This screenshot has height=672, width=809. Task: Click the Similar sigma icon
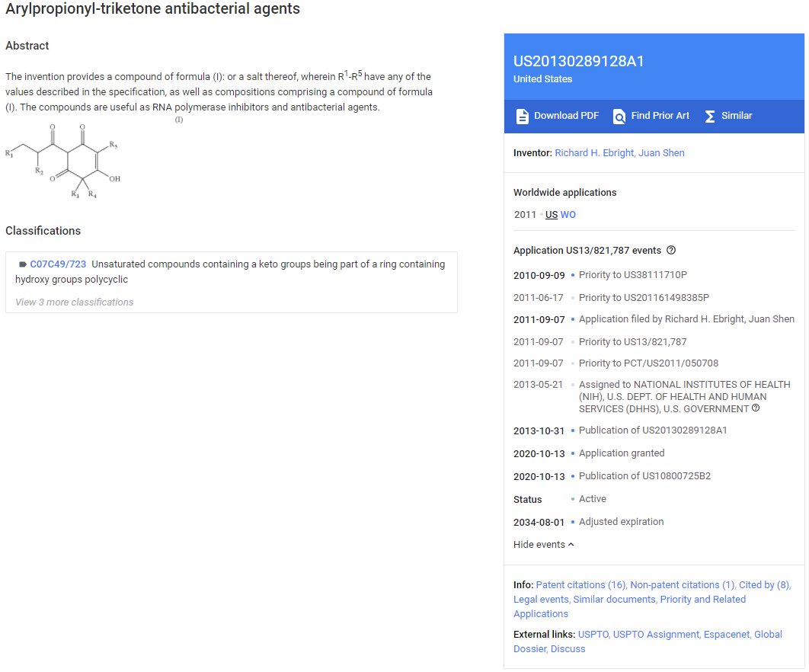click(x=710, y=116)
